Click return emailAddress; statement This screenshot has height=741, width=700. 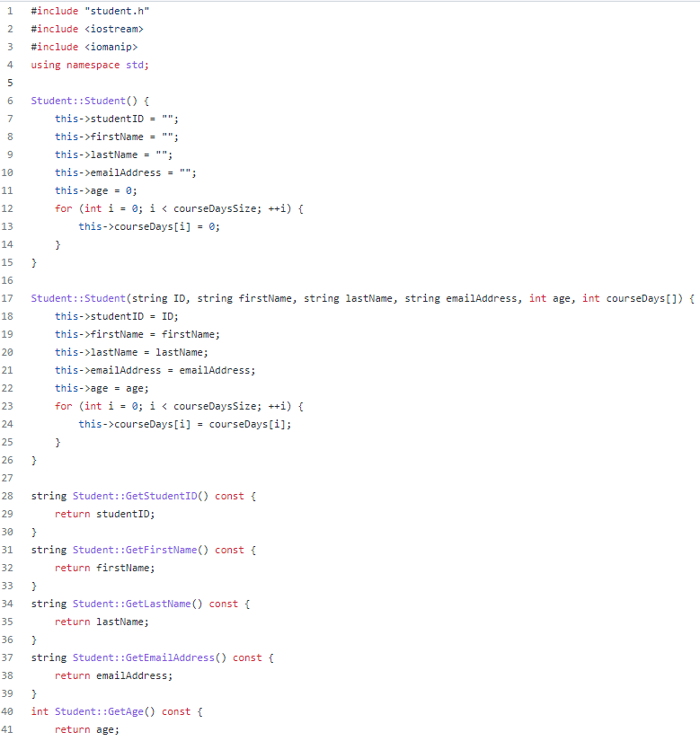[113, 675]
